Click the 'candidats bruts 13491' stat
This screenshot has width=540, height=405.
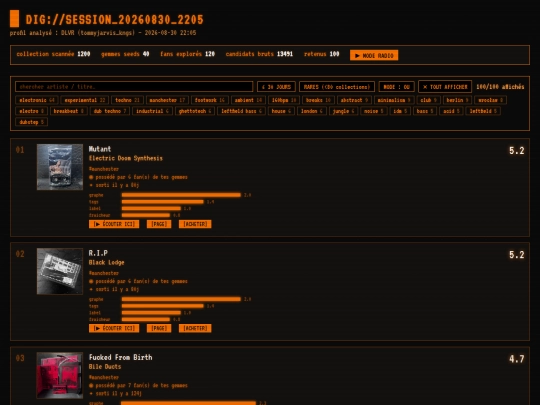[259, 54]
